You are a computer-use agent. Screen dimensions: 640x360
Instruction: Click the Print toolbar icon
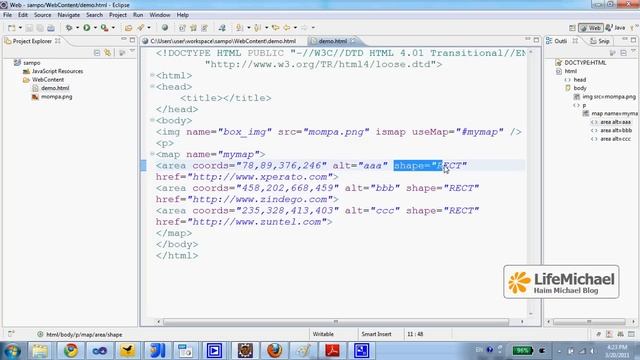[51, 28]
